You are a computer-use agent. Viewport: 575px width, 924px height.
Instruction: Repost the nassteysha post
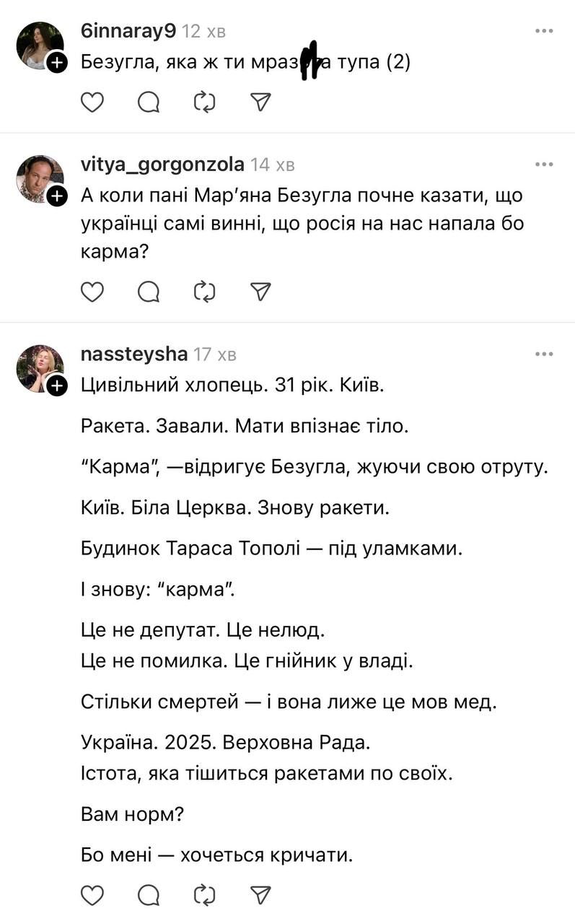[x=205, y=896]
